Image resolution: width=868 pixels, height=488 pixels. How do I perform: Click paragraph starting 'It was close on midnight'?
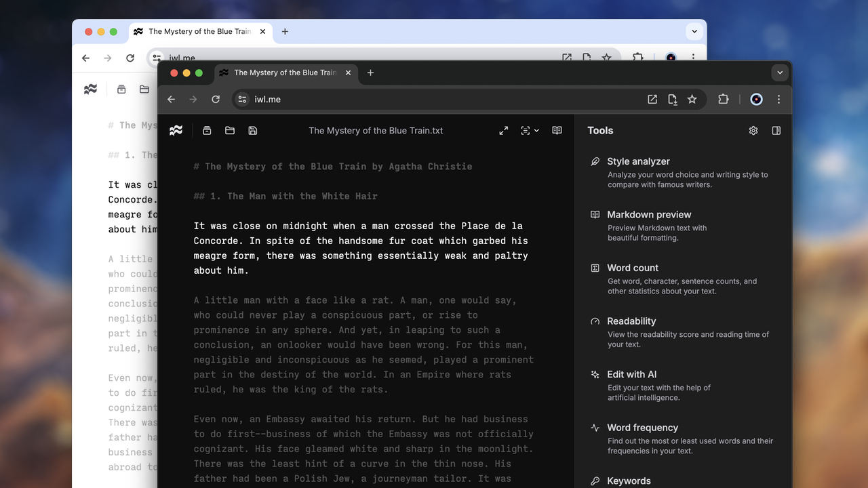click(x=361, y=248)
